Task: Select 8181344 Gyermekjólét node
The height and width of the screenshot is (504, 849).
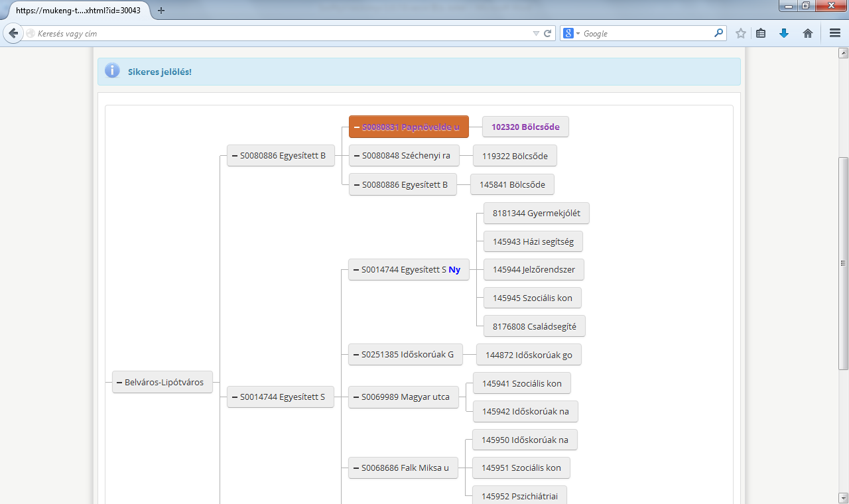Action: (537, 214)
